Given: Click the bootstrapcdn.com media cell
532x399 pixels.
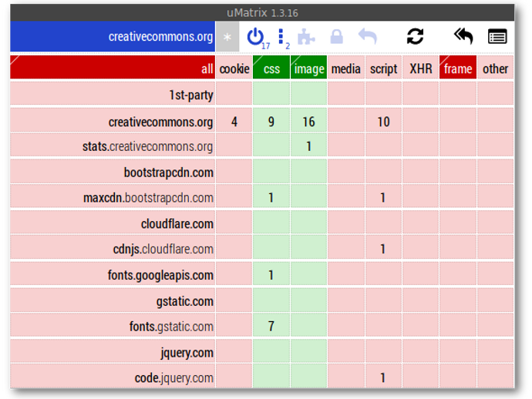Looking at the screenshot, I should (x=346, y=171).
